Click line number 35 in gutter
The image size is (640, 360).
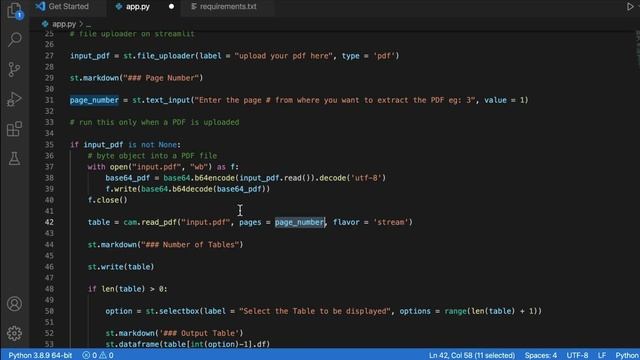tap(49, 144)
